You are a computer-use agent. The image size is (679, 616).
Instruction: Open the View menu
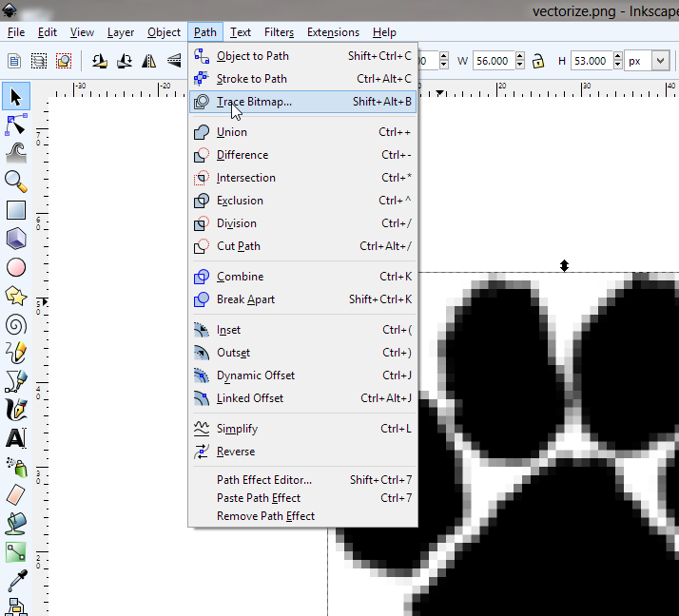[82, 32]
